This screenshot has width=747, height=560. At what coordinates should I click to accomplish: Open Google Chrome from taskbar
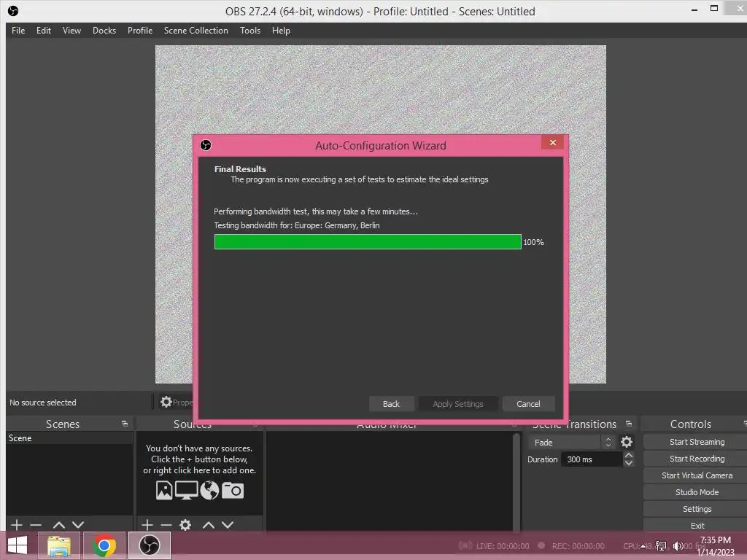point(104,545)
